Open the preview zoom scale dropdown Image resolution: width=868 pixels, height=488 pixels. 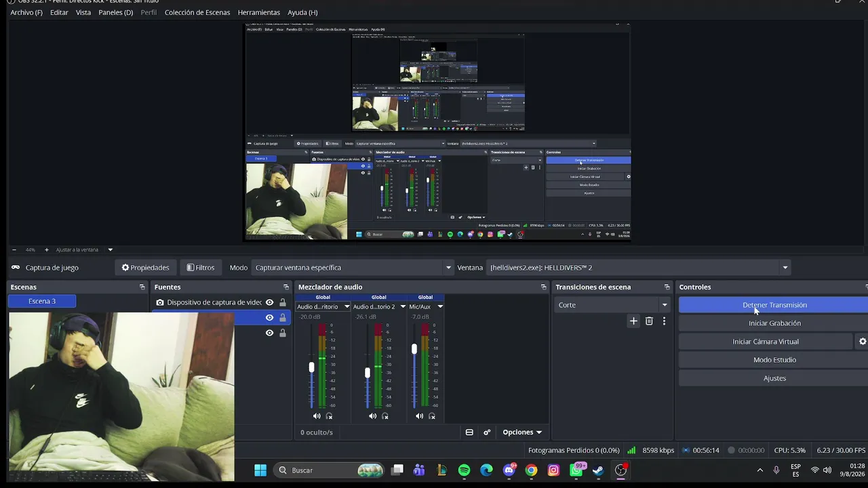111,250
